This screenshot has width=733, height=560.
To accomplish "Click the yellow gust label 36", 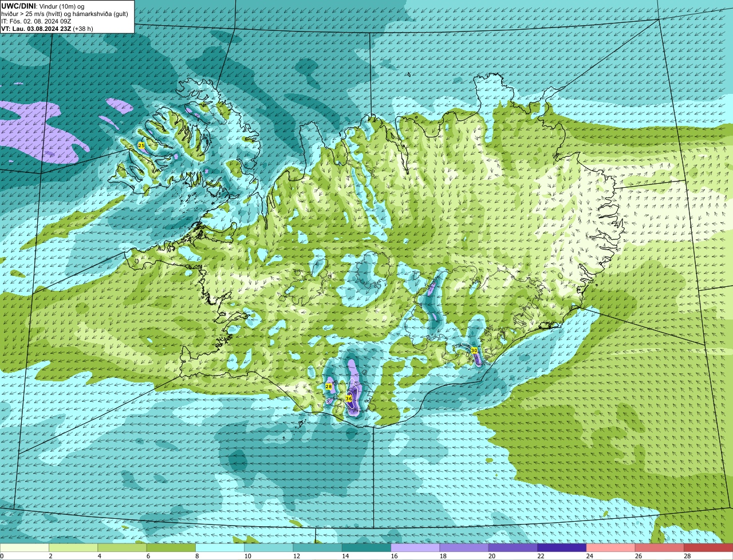I will (349, 398).
